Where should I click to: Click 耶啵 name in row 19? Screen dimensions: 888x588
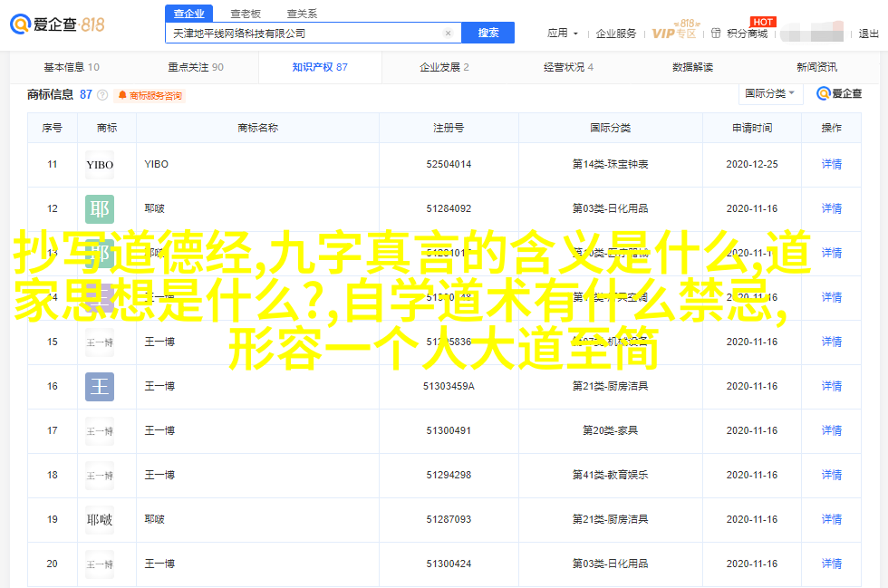155,519
